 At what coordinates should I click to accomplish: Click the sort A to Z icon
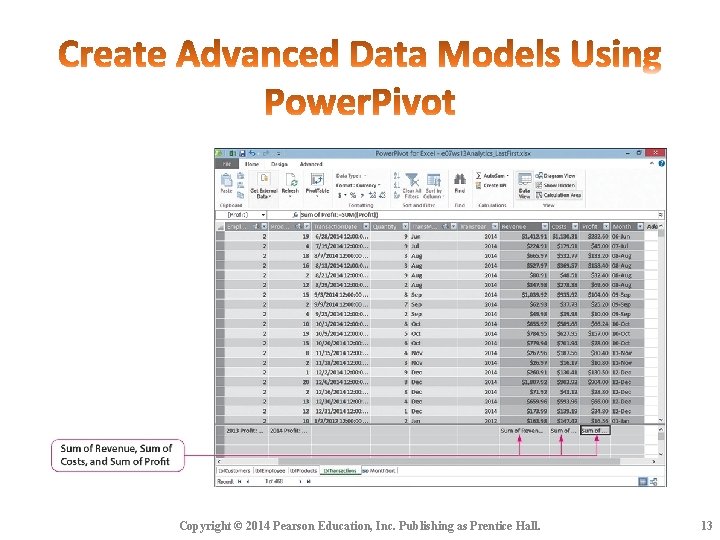(397, 175)
